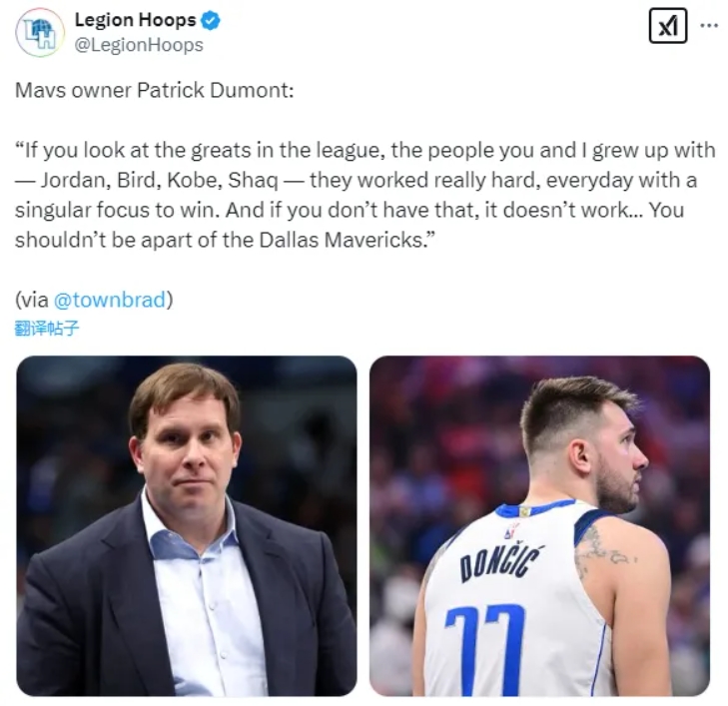Click the quote paragraph about the greats

click(364, 195)
